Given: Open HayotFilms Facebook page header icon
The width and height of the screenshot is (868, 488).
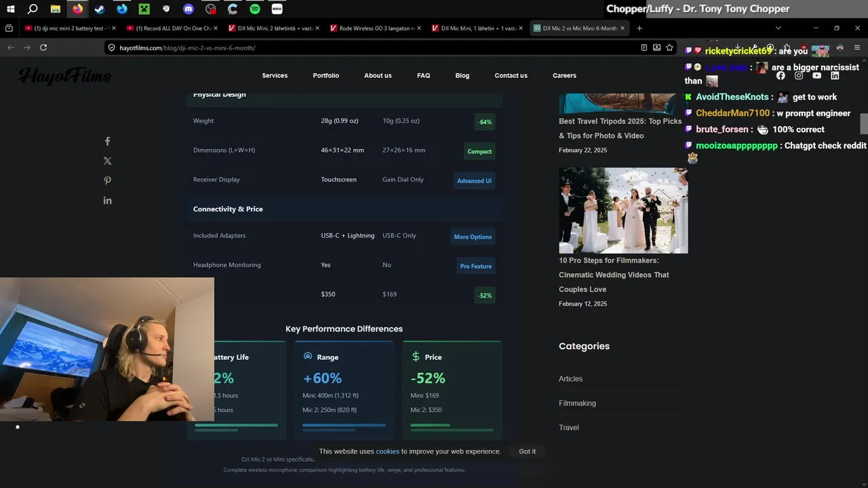Looking at the screenshot, I should 781,75.
